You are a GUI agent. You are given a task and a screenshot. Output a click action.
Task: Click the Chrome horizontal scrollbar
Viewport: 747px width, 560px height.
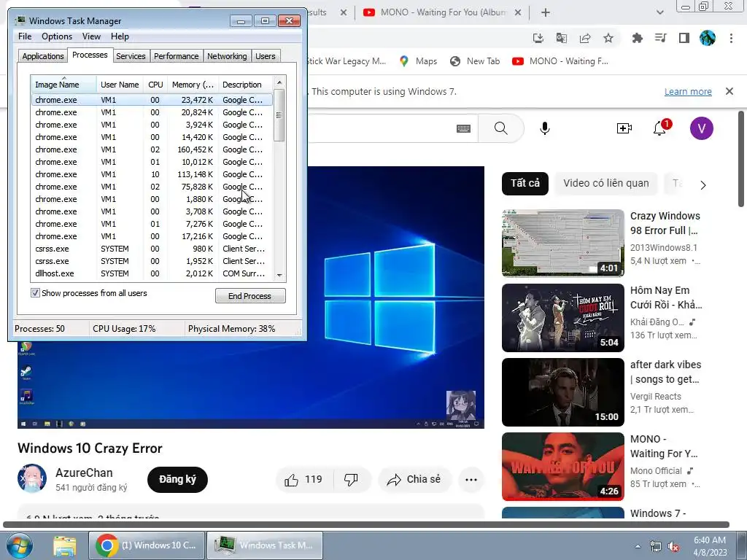[366, 525]
